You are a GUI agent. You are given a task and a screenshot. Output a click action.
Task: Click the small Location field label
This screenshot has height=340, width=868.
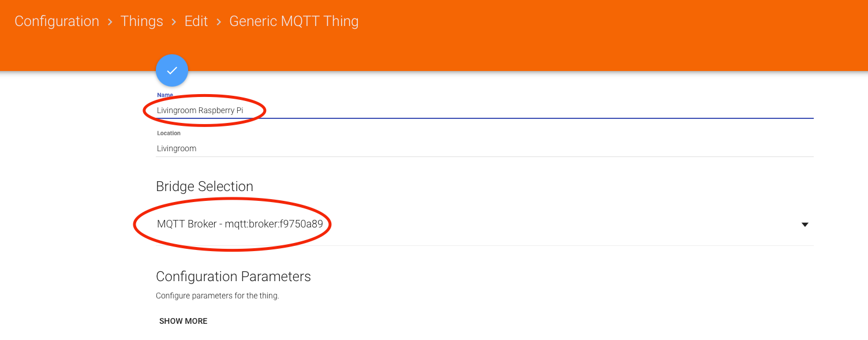(169, 133)
